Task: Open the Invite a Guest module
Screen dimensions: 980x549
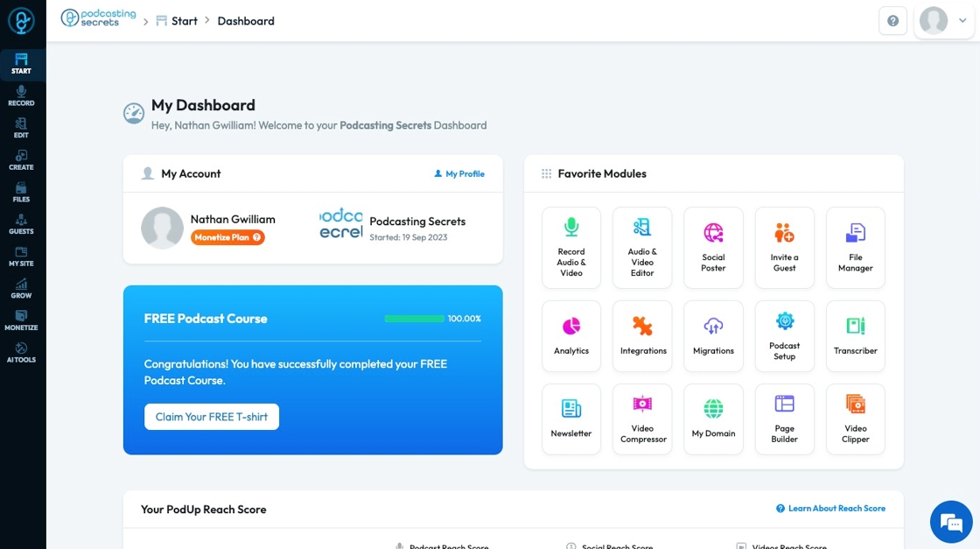Action: (x=784, y=248)
